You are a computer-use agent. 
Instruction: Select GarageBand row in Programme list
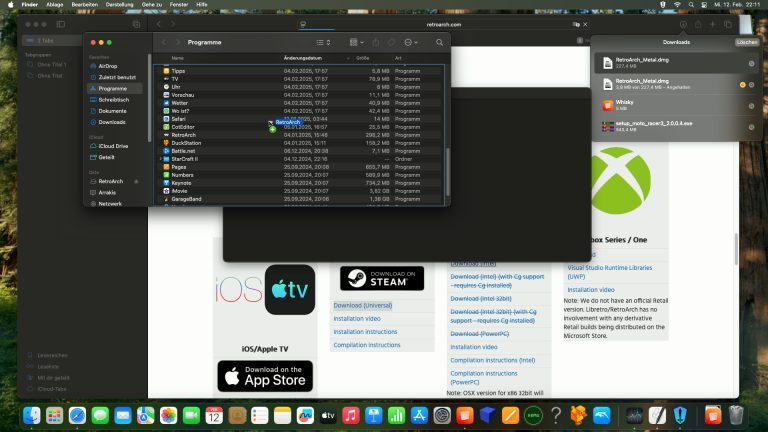(299, 199)
